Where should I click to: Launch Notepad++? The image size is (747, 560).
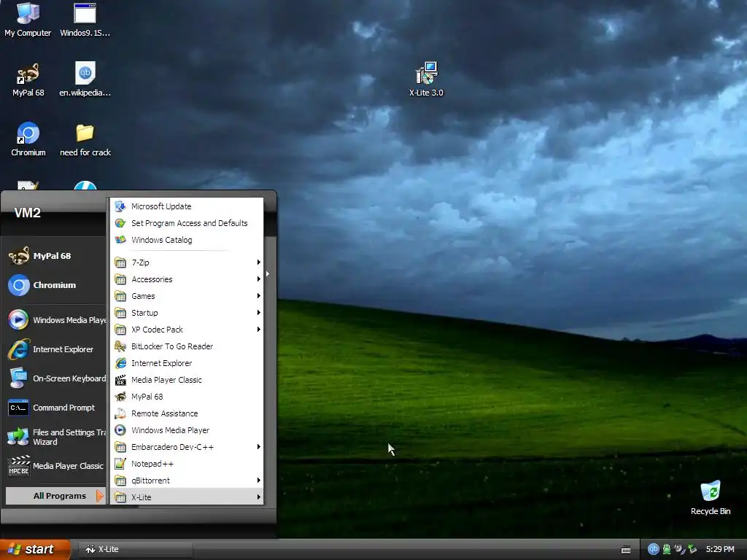187,464
